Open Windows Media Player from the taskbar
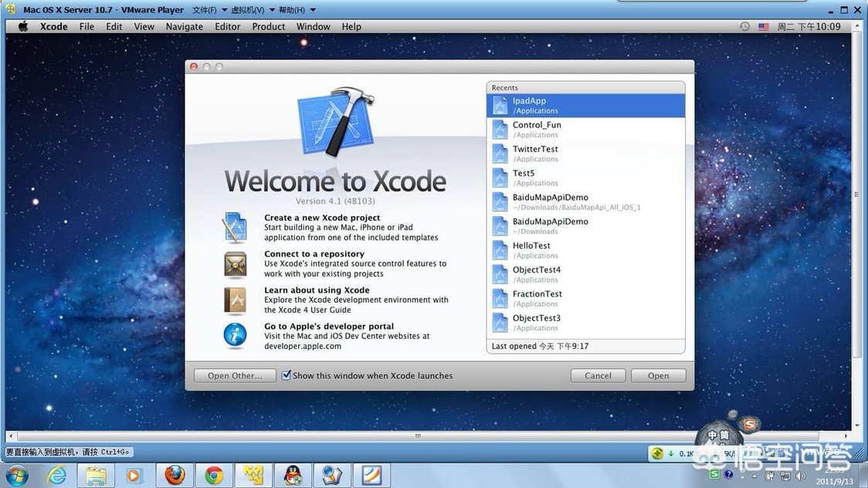This screenshot has height=488, width=868. click(134, 476)
